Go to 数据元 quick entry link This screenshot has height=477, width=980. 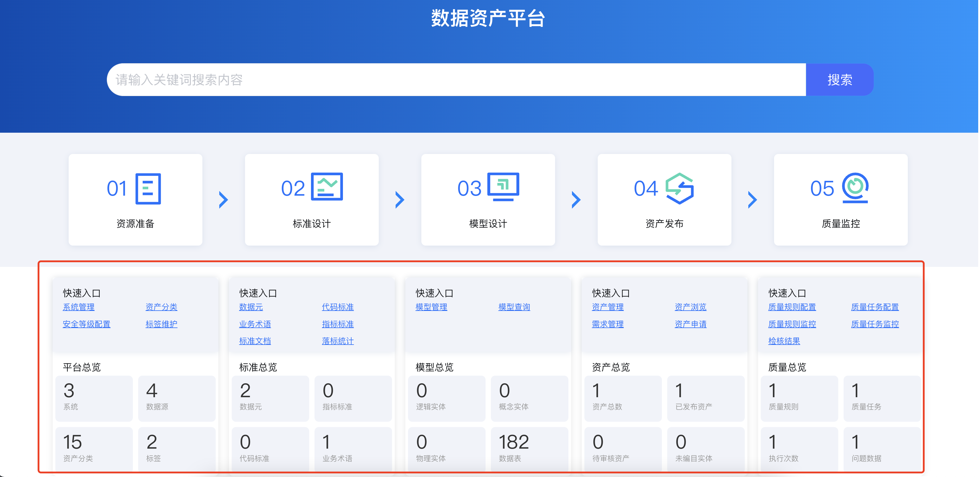pyautogui.click(x=251, y=307)
